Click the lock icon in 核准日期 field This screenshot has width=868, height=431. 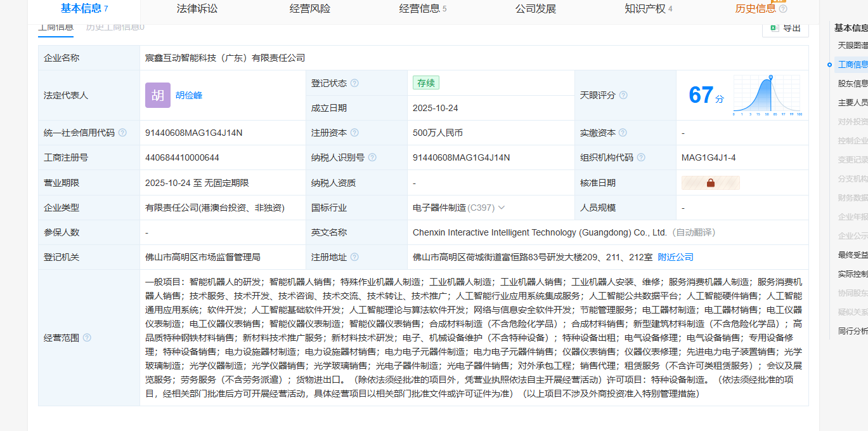pos(710,183)
